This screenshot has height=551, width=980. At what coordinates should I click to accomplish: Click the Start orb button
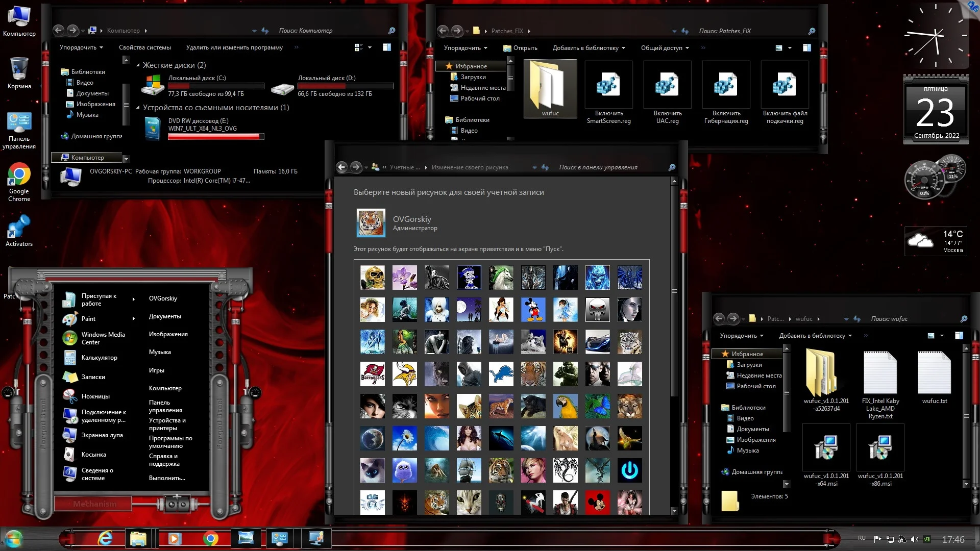[x=13, y=539]
